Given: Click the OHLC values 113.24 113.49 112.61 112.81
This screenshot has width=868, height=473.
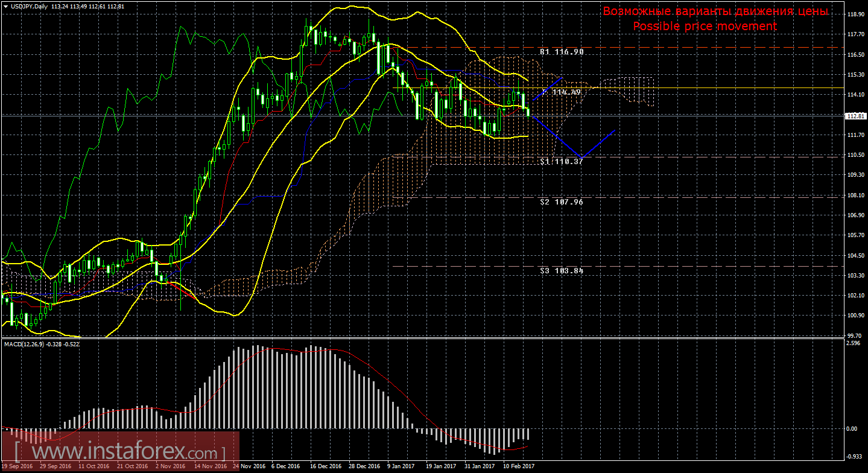Looking at the screenshot, I should click(x=89, y=7).
